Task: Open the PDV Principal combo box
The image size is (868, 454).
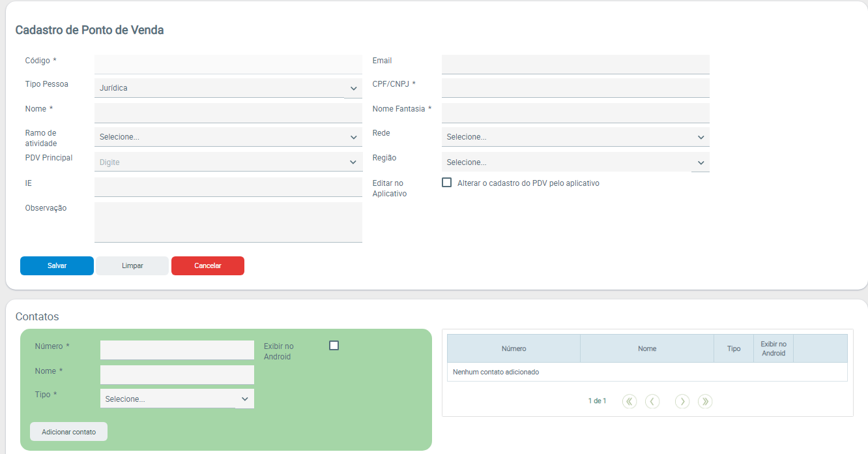Action: coord(227,162)
